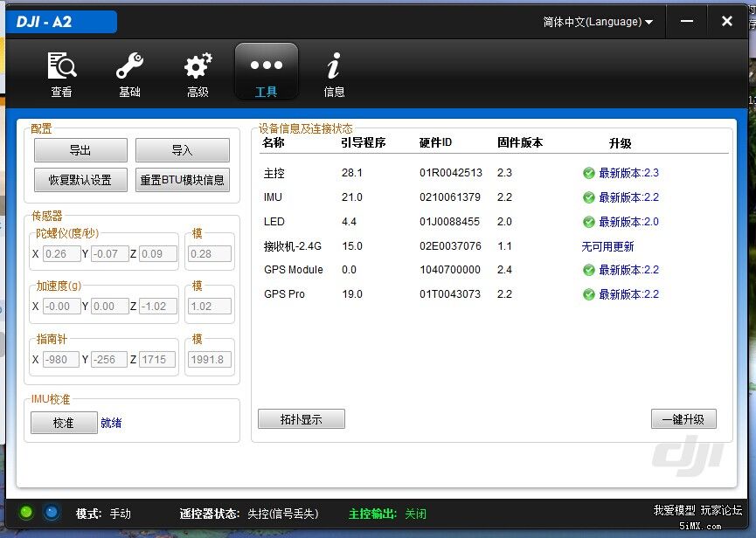
Task: Click hardware ID 01J0088455
Action: [x=450, y=222]
